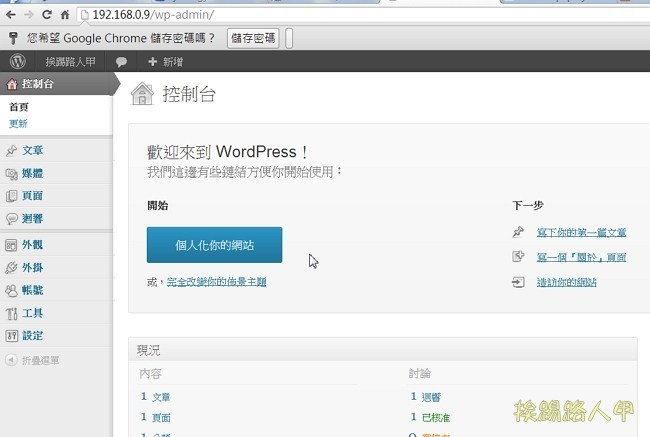The width and height of the screenshot is (650, 437).
Task: Click the appearance icon beside 外觀
Action: [11, 245]
